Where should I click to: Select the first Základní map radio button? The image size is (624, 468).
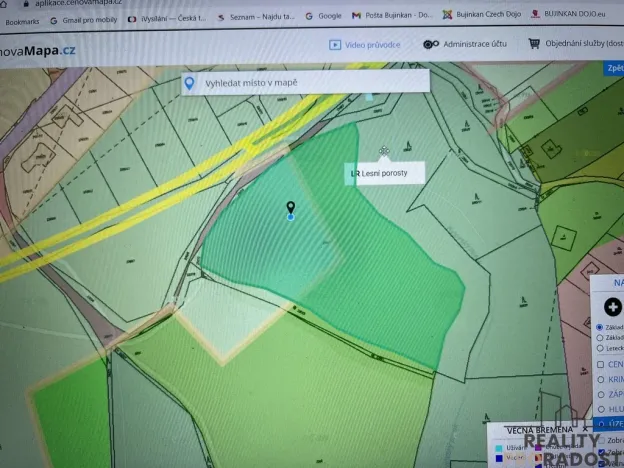[x=599, y=327]
